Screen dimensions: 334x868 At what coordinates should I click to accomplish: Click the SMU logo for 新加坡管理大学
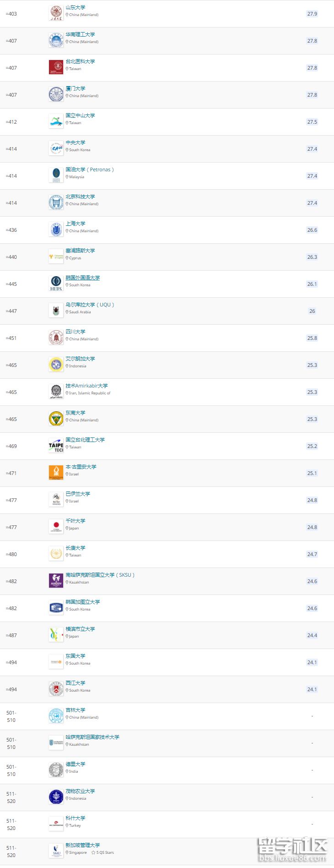pyautogui.click(x=56, y=851)
